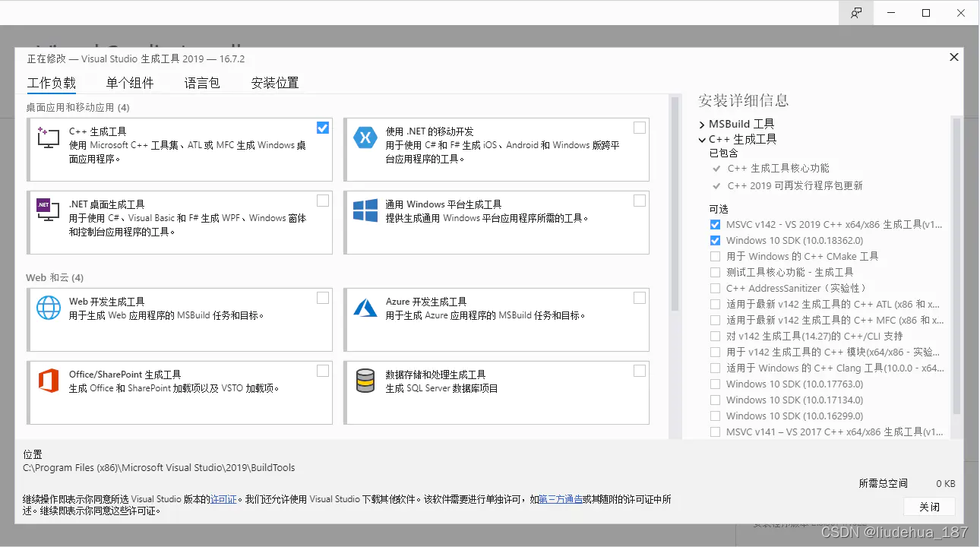Close the modification dialog with the X
This screenshot has width=980, height=547.
coord(954,57)
